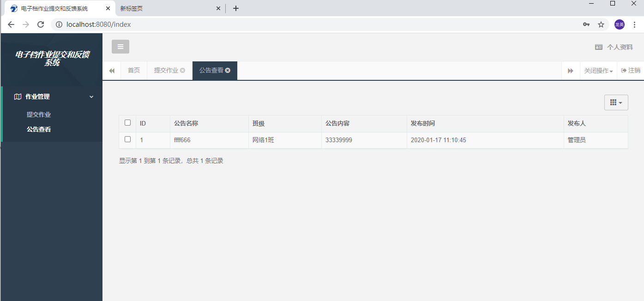The width and height of the screenshot is (644, 301).
Task: Bookmark this page with the star icon
Action: tap(601, 24)
